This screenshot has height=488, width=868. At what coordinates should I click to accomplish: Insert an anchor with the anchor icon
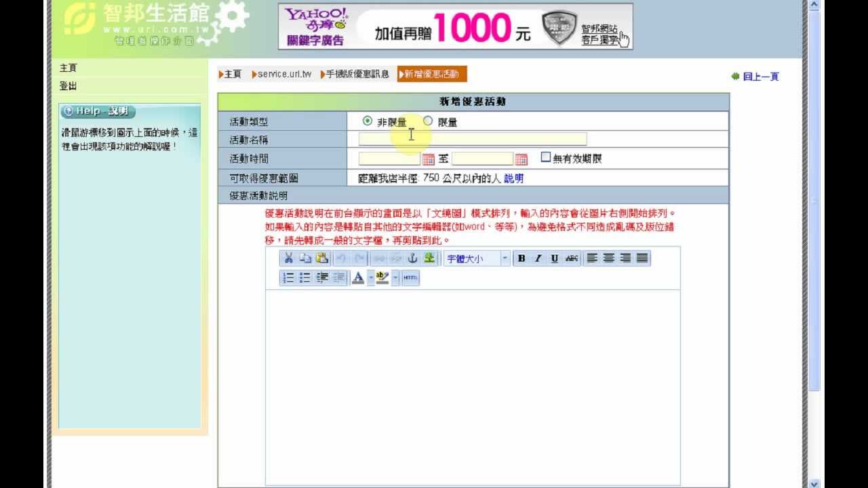[412, 258]
